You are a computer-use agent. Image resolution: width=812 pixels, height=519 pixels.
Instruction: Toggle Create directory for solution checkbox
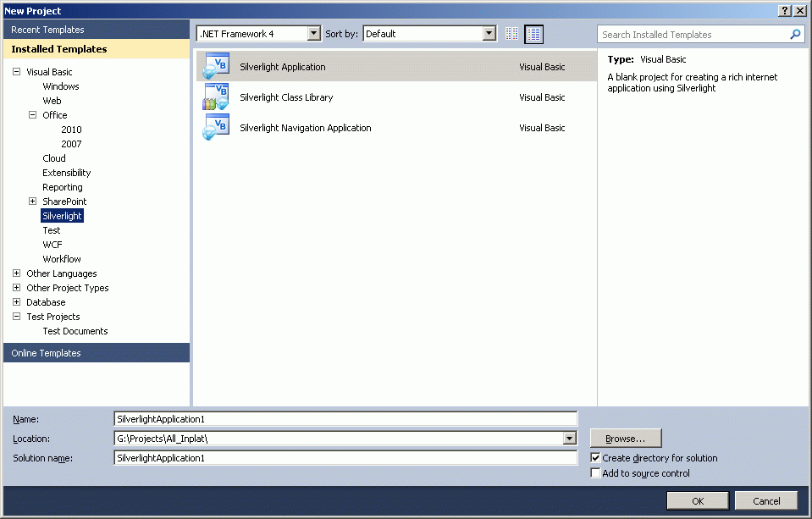(x=595, y=458)
